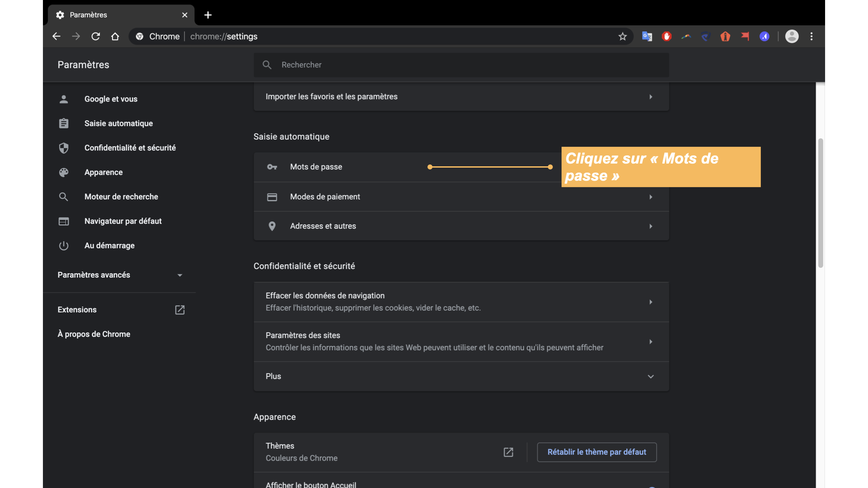Image resolution: width=868 pixels, height=488 pixels.
Task: Bookmark this page with the star icon
Action: pos(623,37)
